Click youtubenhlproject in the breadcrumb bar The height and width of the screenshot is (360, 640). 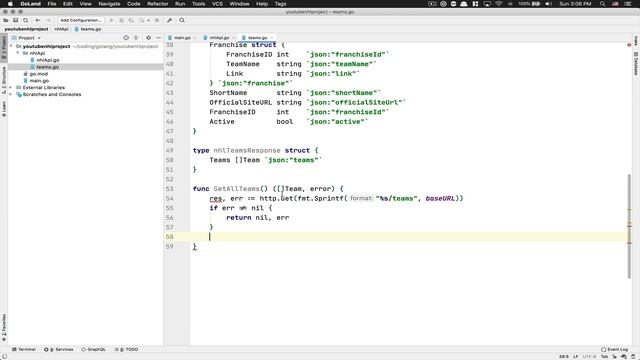point(27,29)
